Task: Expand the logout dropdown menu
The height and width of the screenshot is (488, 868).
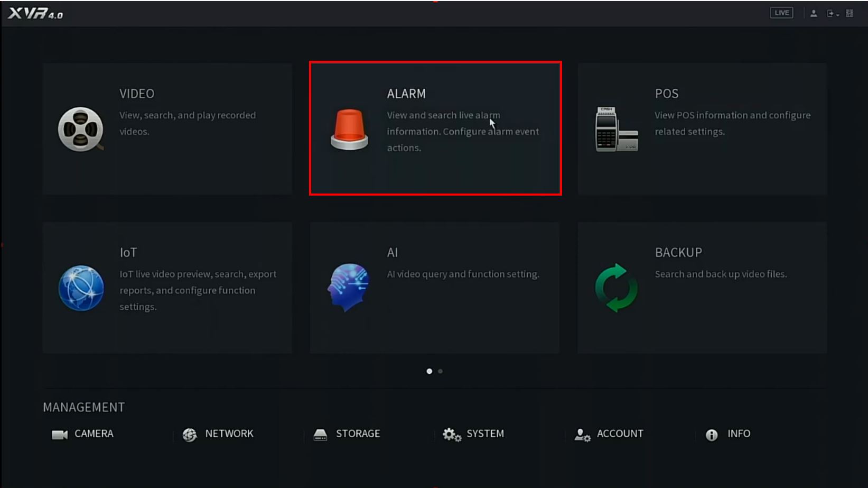Action: (832, 13)
